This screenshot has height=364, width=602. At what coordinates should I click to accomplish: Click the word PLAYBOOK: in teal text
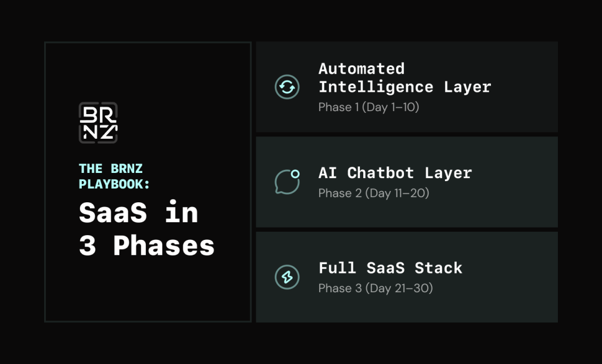coord(114,184)
